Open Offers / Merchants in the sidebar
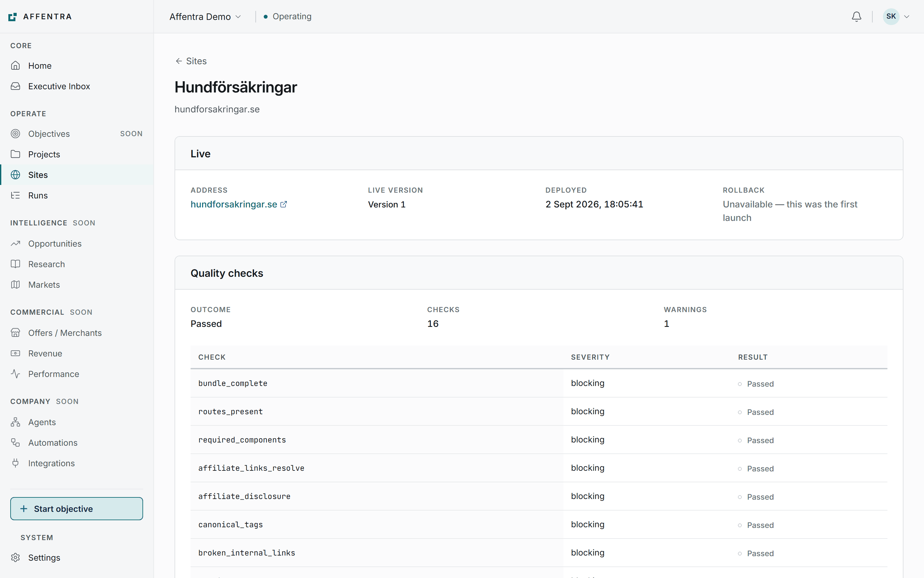 click(77, 333)
